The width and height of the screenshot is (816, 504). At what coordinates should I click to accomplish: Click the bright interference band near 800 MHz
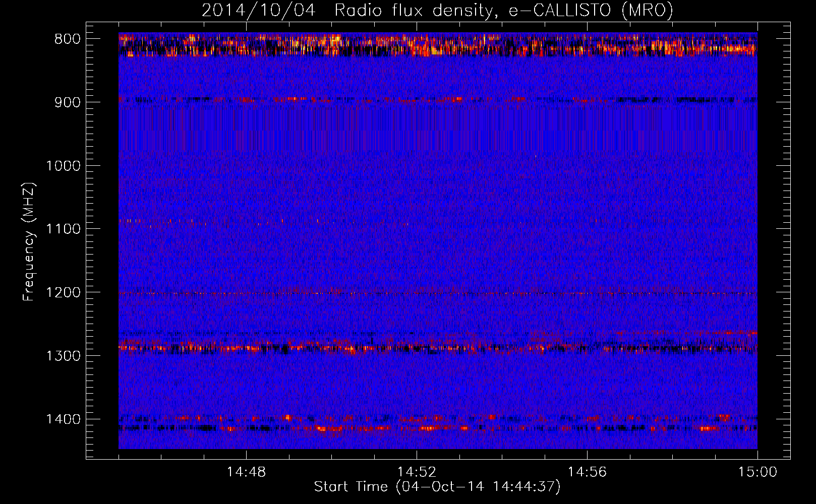tap(438, 44)
